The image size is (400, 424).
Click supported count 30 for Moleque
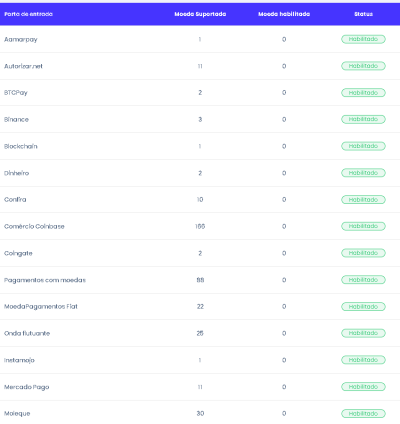coord(200,413)
